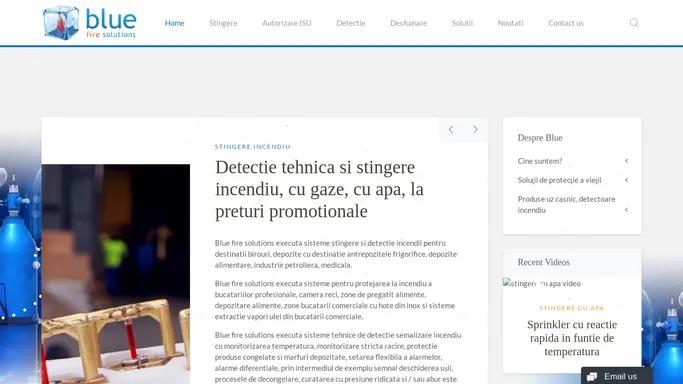The image size is (683, 384).
Task: Click the Blue Fire Solutions logo
Action: coord(90,23)
